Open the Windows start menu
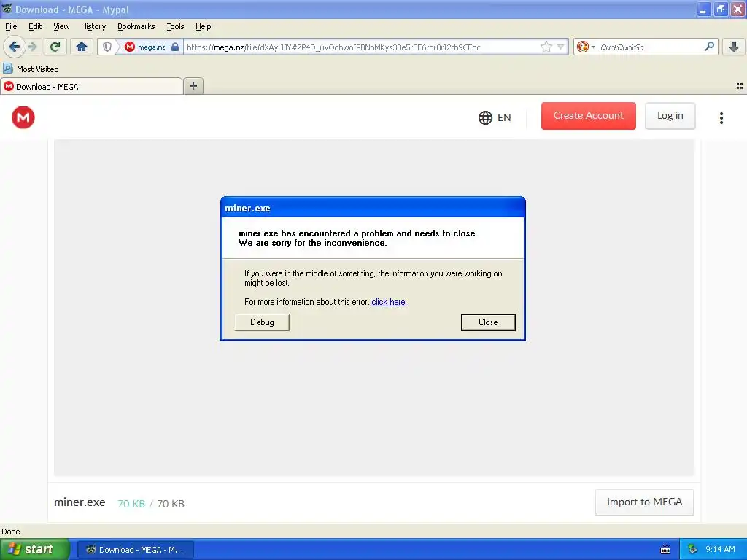This screenshot has width=747, height=560. click(34, 549)
